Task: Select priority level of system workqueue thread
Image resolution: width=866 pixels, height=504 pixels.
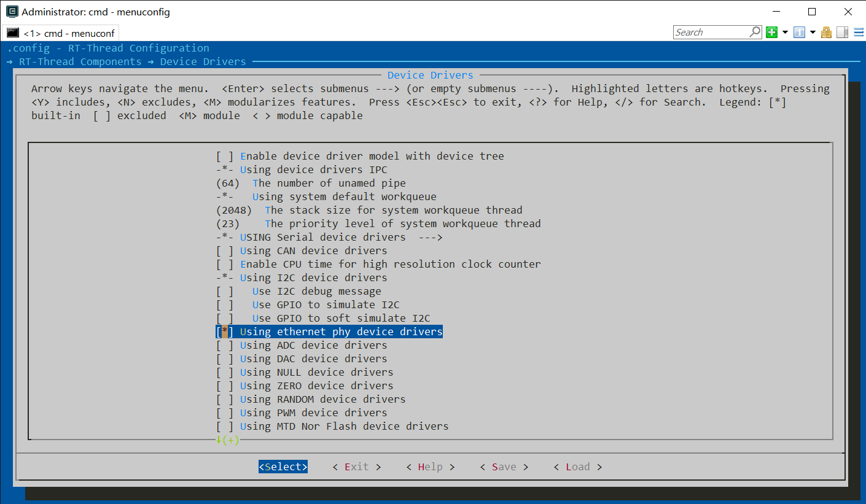Action: [x=378, y=223]
